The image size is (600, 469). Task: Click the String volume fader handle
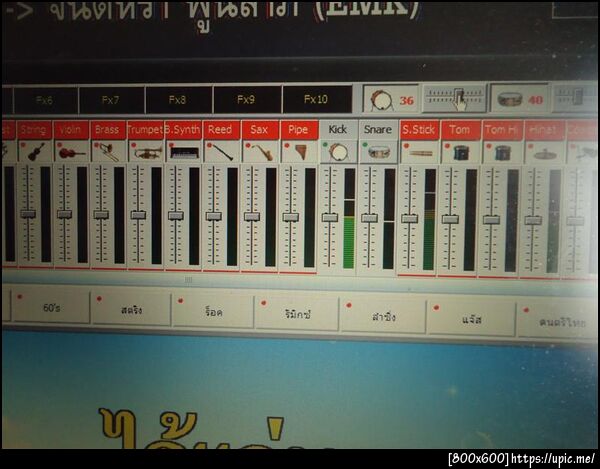(28, 213)
